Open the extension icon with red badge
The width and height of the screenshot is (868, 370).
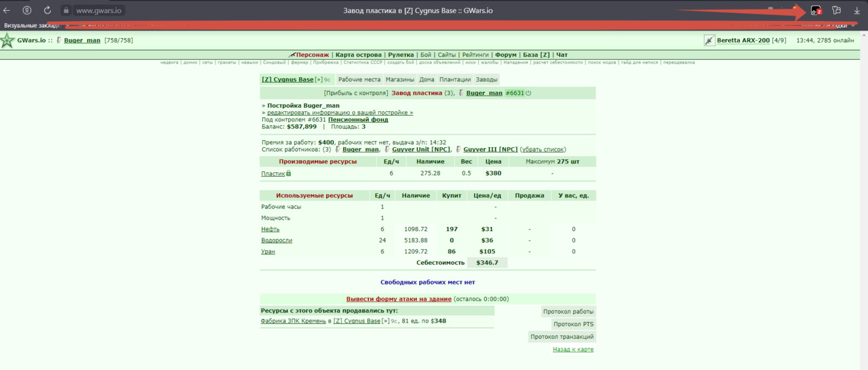click(816, 11)
